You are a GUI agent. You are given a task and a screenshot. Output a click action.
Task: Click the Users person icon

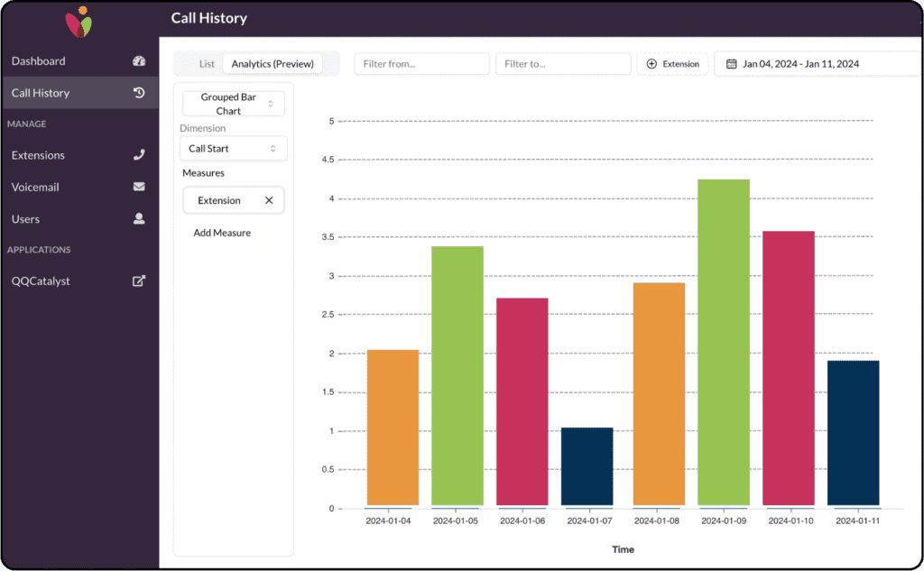pyautogui.click(x=139, y=218)
